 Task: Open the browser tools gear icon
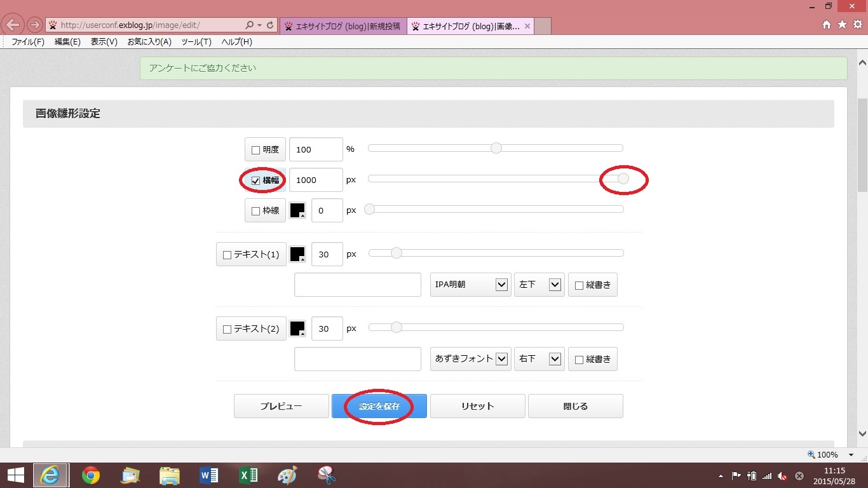pyautogui.click(x=857, y=25)
